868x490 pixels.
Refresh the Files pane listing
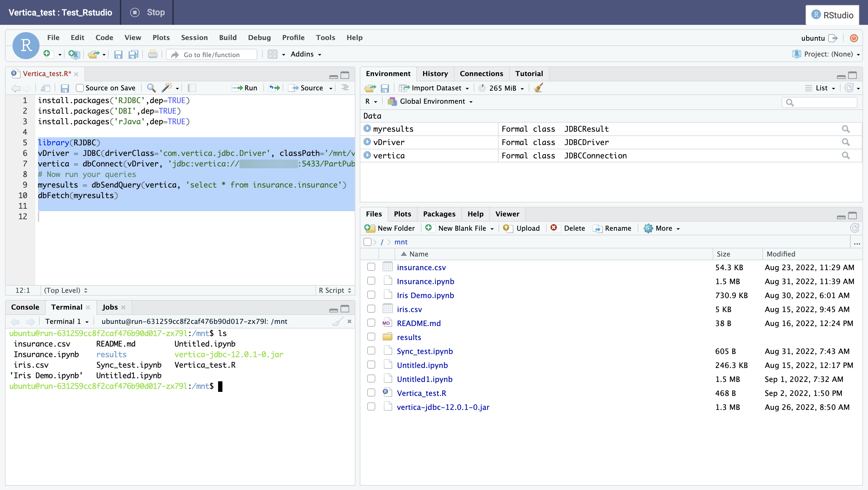855,228
